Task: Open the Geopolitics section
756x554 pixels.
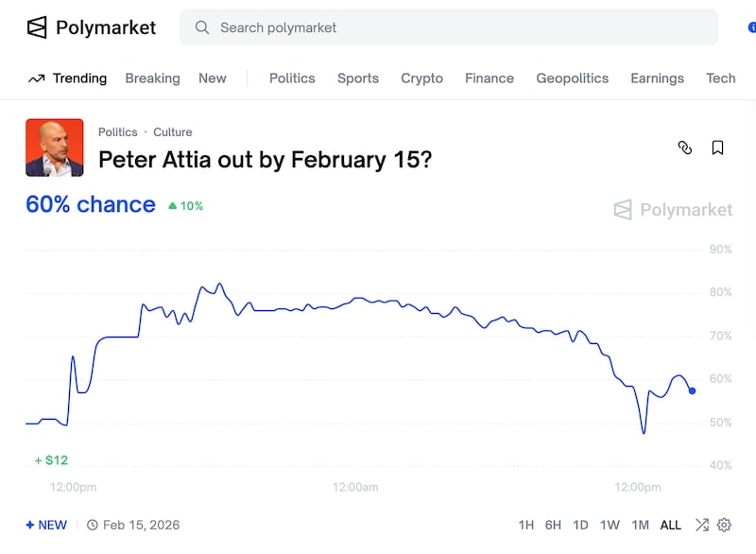Action: tap(572, 78)
